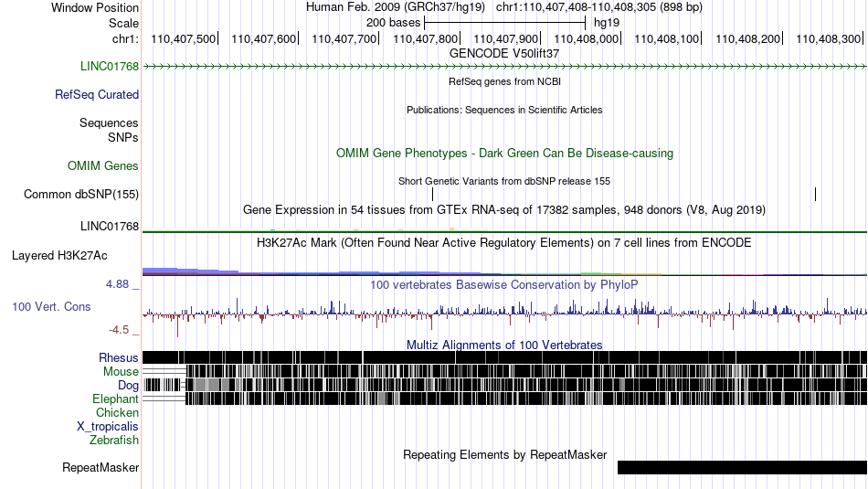Click the hg19 label beside scale bar
The width and height of the screenshot is (868, 489).
click(x=607, y=23)
